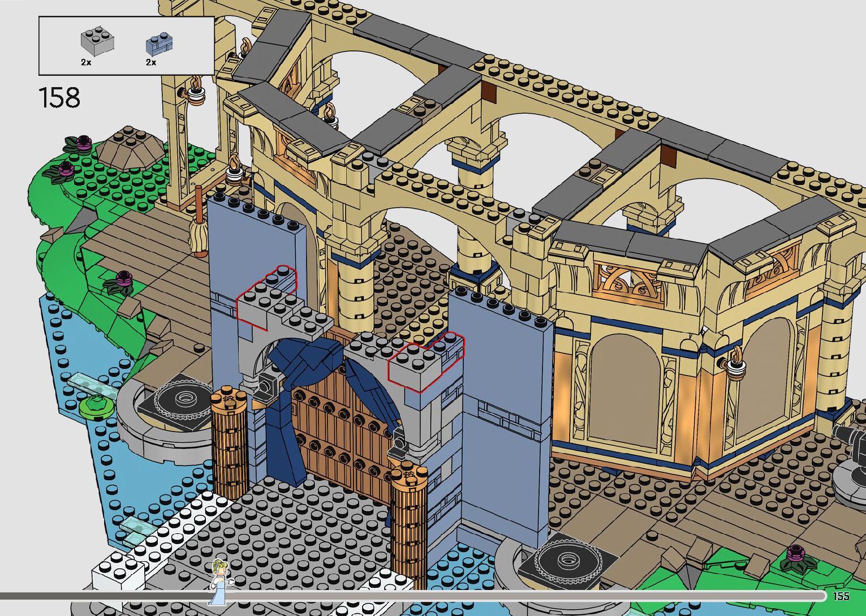Click the 2x quantity under the masonry brick
Image resolution: width=866 pixels, height=616 pixels.
[x=150, y=62]
